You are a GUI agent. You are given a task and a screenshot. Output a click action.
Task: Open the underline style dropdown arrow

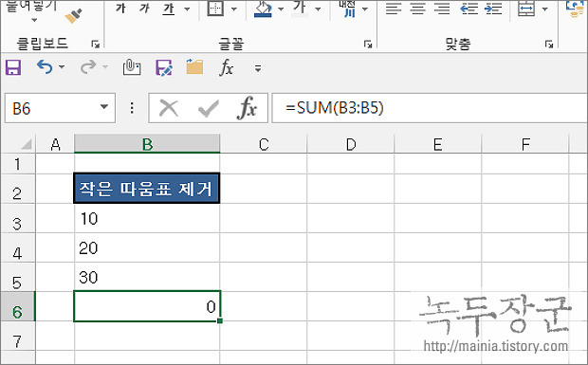pyautogui.click(x=187, y=9)
